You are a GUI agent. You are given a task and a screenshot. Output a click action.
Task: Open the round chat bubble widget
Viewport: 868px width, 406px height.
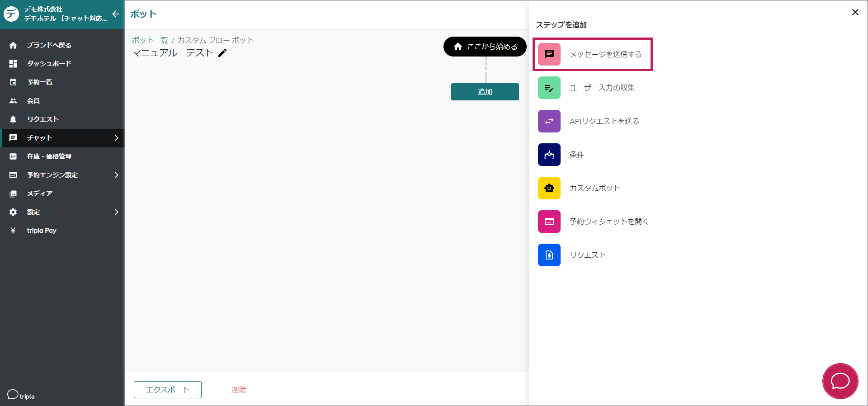click(x=840, y=381)
